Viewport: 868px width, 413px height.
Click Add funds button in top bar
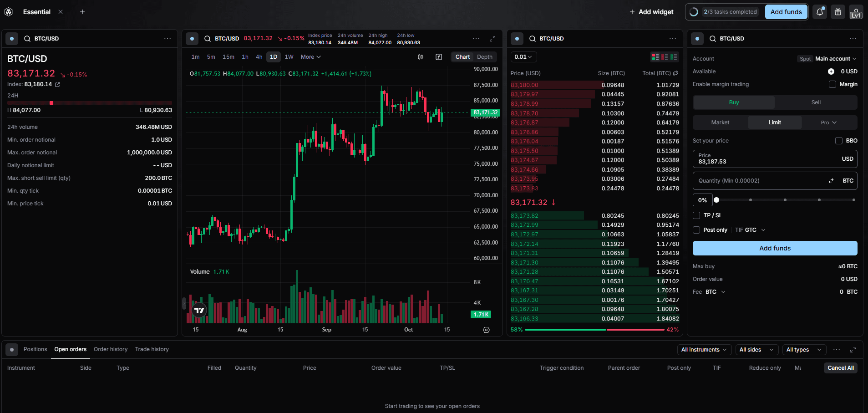[786, 12]
